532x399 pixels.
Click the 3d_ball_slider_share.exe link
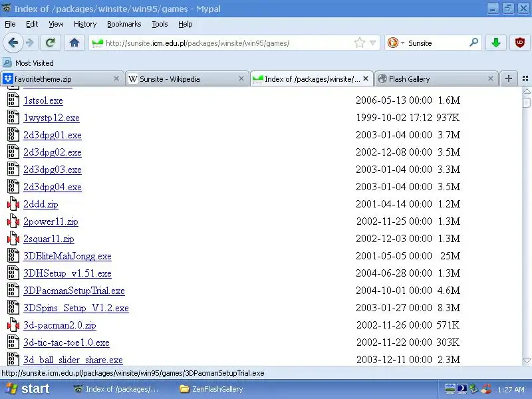[x=73, y=360]
